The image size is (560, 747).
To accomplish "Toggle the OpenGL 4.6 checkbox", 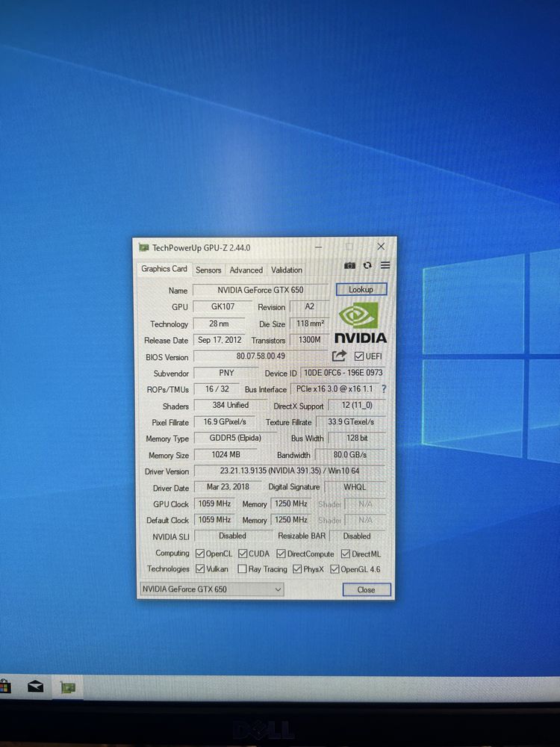I will (x=335, y=568).
